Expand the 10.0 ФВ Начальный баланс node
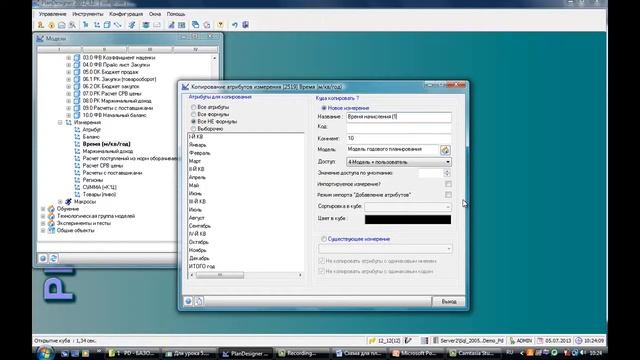 (x=69, y=115)
